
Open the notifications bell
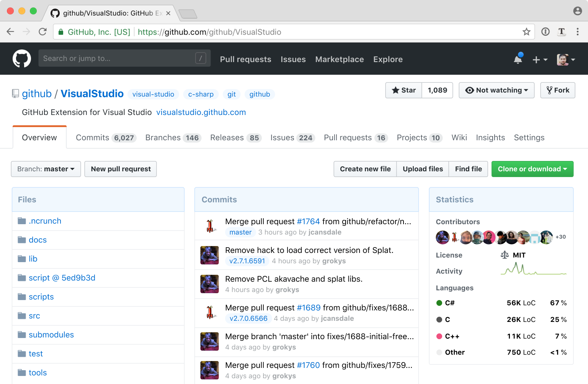(x=518, y=59)
